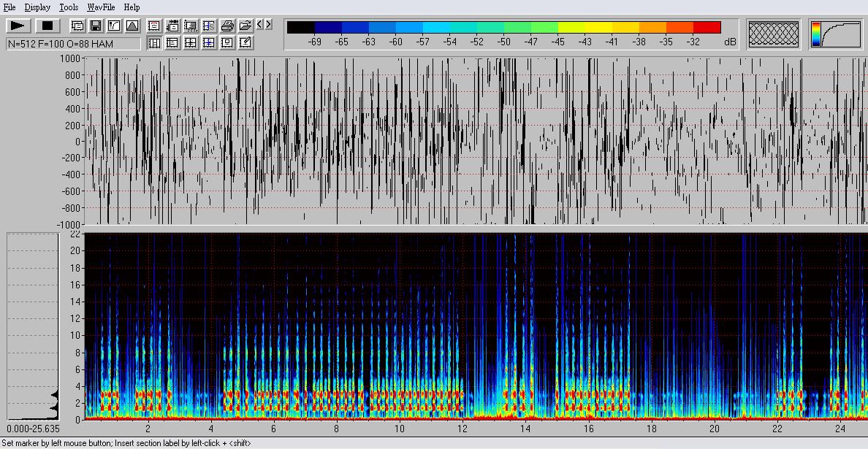Click the printer icon
This screenshot has width=868, height=449.
[x=227, y=26]
